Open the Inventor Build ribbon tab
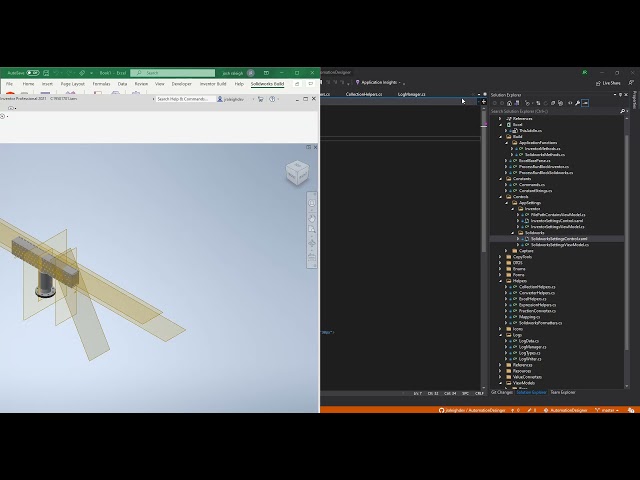The height and width of the screenshot is (480, 640). pos(213,84)
